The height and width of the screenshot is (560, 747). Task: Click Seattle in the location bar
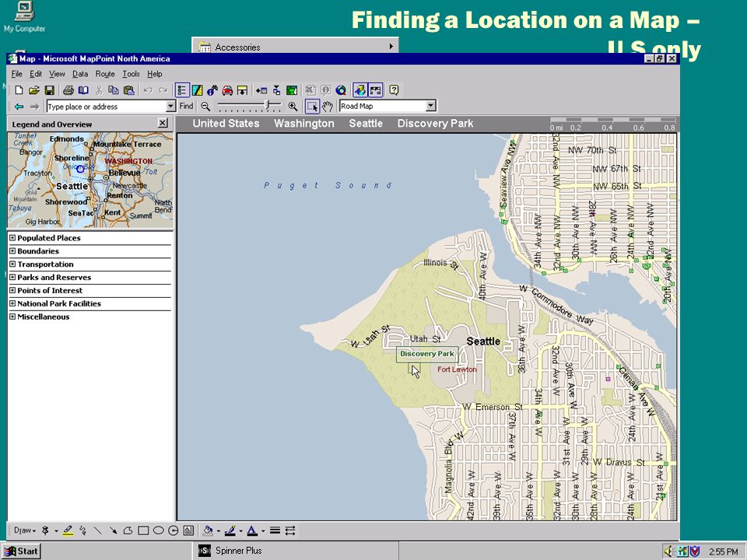tap(366, 124)
